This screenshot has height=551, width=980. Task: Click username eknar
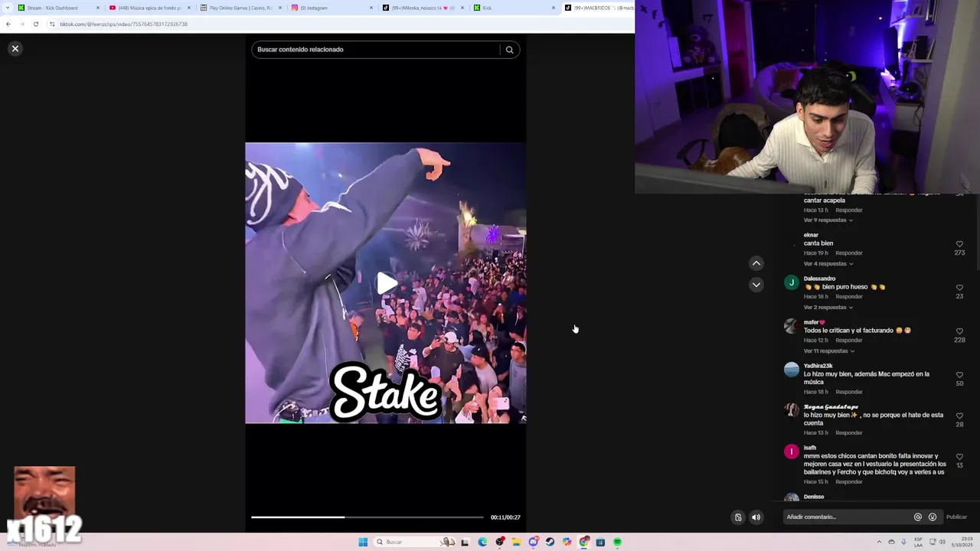coord(811,235)
